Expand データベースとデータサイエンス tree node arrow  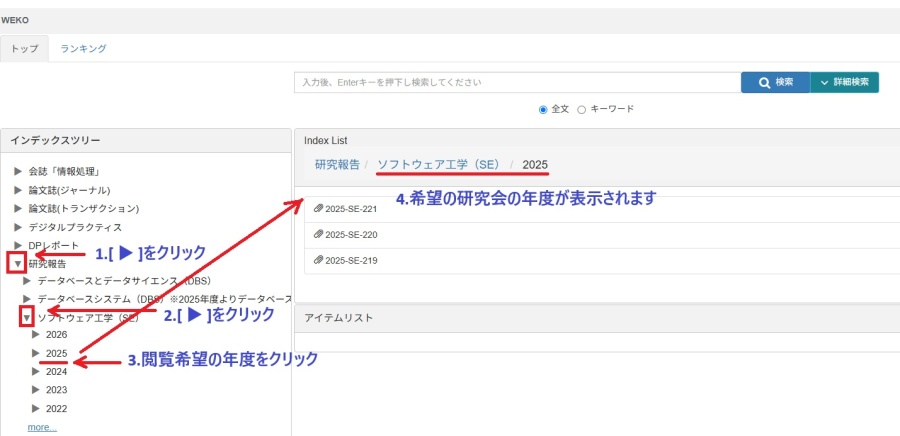coord(26,281)
